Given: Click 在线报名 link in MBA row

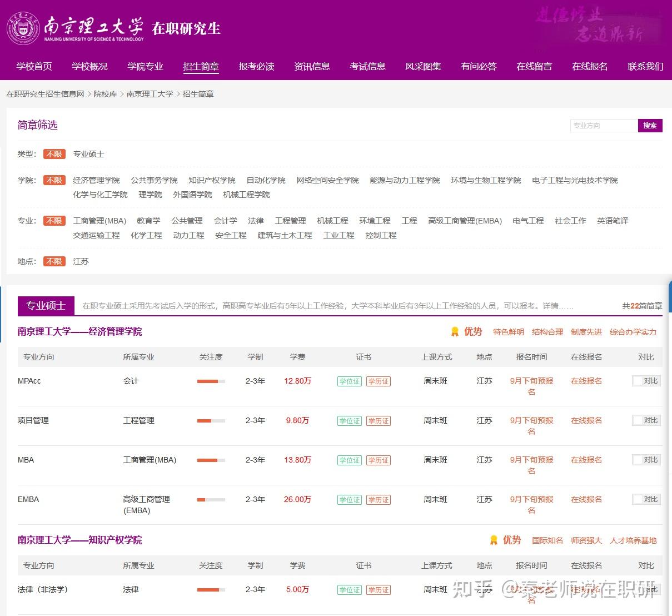Looking at the screenshot, I should [x=587, y=460].
